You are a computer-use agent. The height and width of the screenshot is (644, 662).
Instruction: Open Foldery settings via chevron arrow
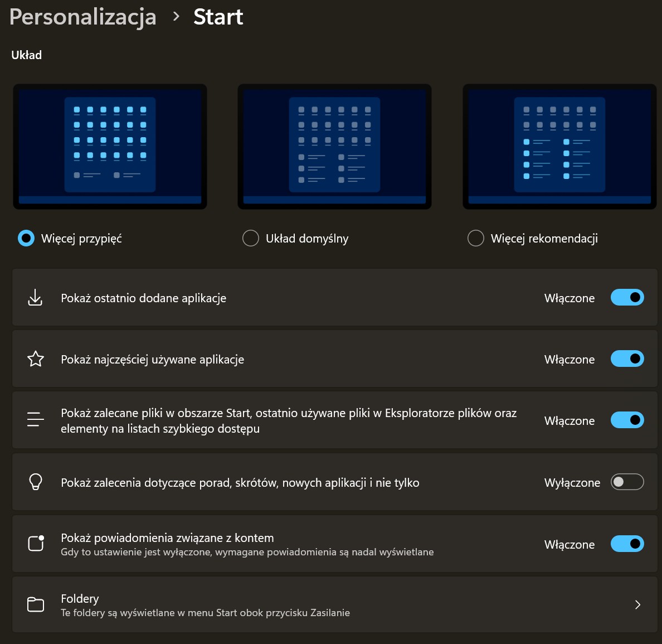pos(637,605)
